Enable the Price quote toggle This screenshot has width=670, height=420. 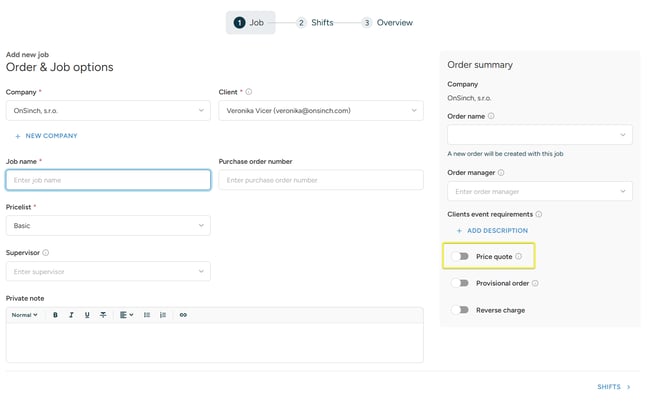pyautogui.click(x=460, y=256)
